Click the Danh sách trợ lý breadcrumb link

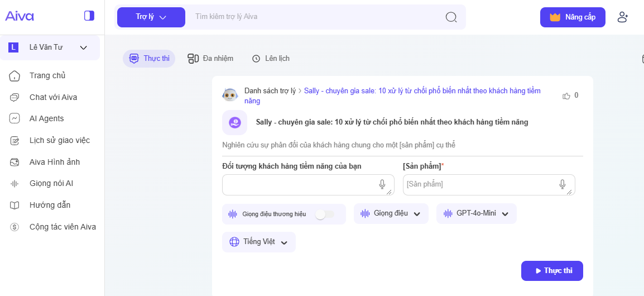[x=270, y=90]
